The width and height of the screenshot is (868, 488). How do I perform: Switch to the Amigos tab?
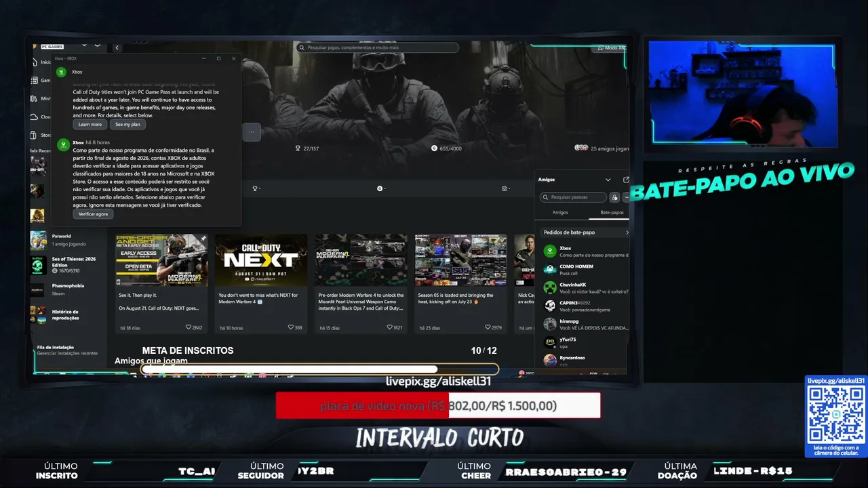(x=560, y=212)
